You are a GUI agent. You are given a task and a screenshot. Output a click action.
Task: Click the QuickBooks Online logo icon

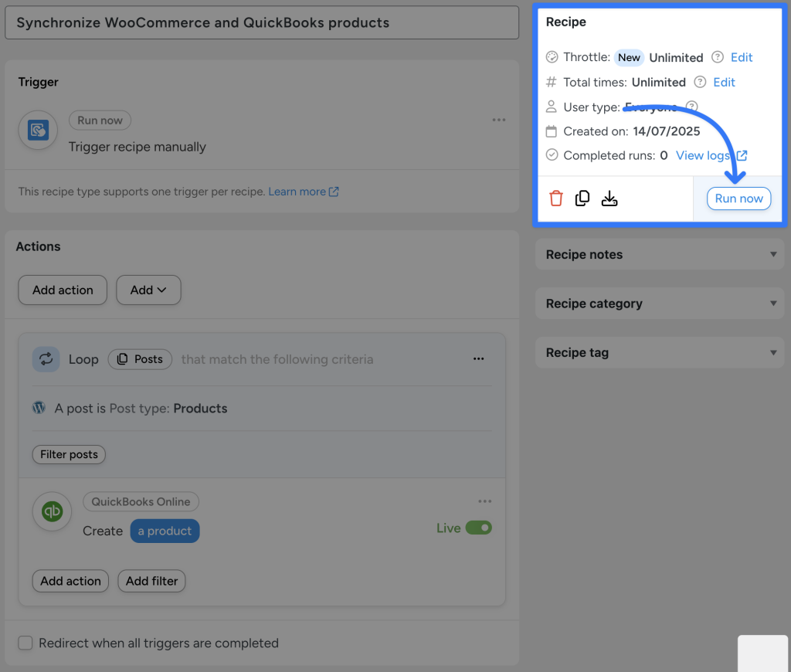52,511
